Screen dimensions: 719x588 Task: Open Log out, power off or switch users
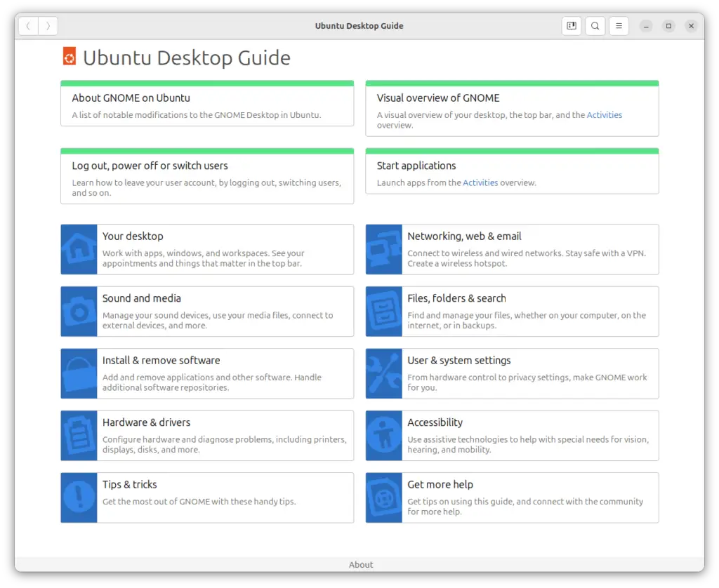click(x=150, y=166)
